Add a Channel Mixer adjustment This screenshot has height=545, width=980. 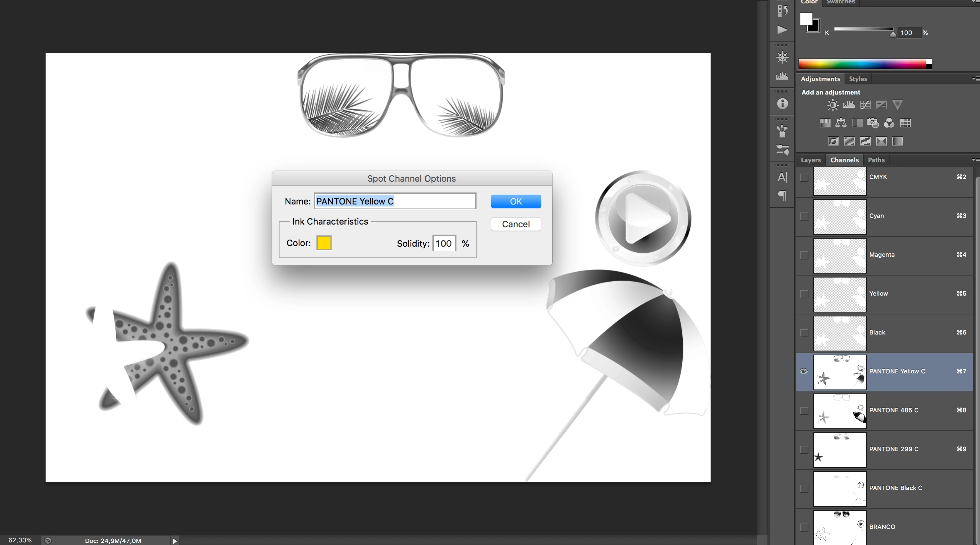click(889, 123)
